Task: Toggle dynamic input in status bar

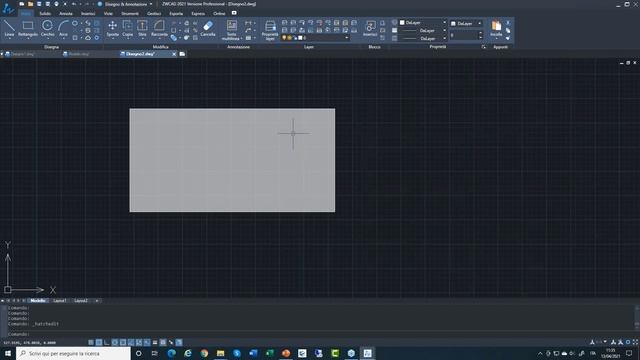Action: [x=147, y=342]
